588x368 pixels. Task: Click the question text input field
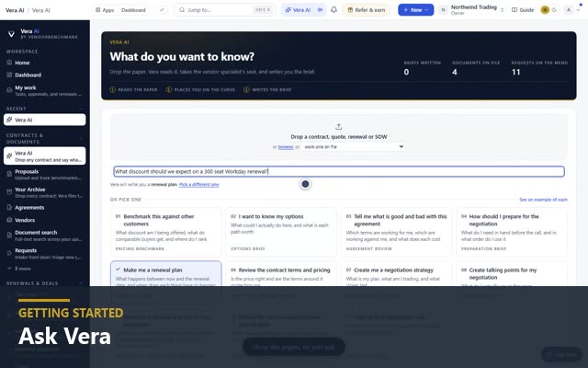(339, 172)
